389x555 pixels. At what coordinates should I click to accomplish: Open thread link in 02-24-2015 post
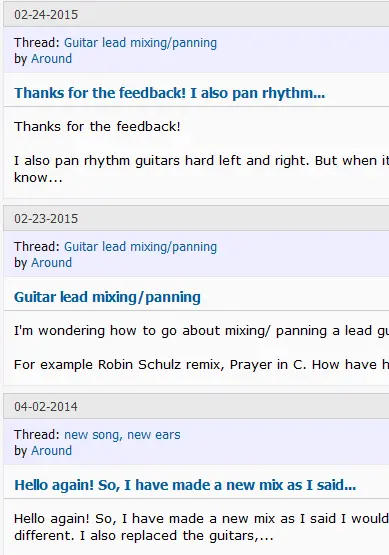point(140,43)
